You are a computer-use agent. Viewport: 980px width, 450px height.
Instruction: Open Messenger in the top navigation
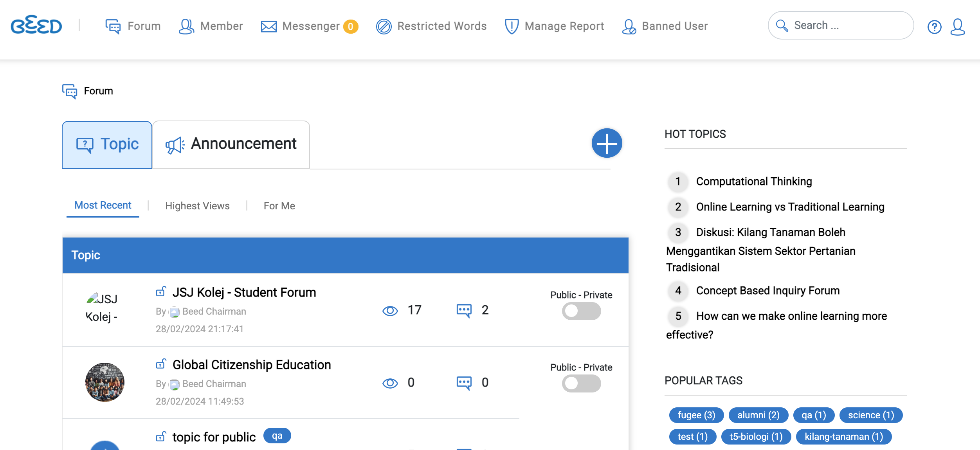(311, 26)
